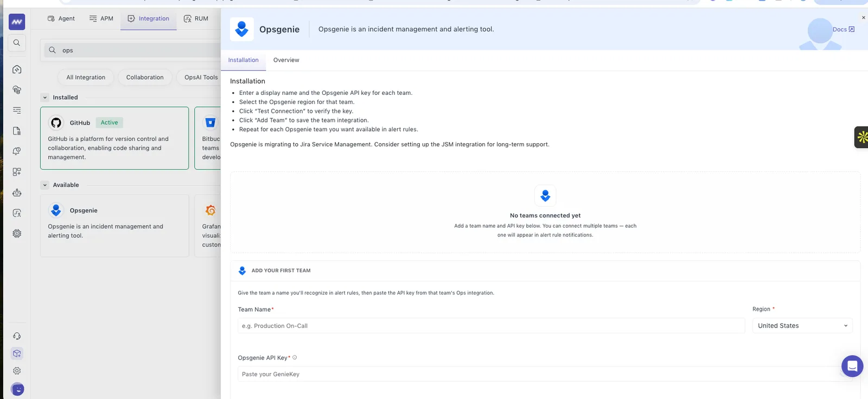Switch to the APM tab

101,18
